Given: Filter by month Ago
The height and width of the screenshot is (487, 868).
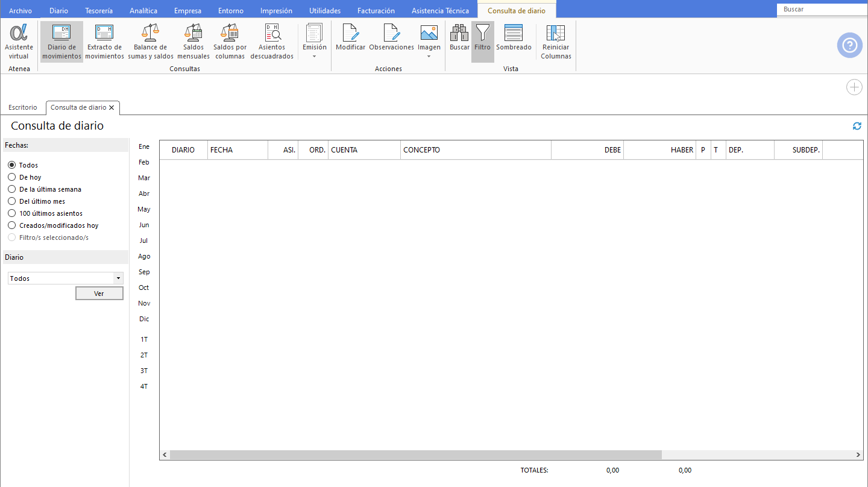Looking at the screenshot, I should click(144, 256).
